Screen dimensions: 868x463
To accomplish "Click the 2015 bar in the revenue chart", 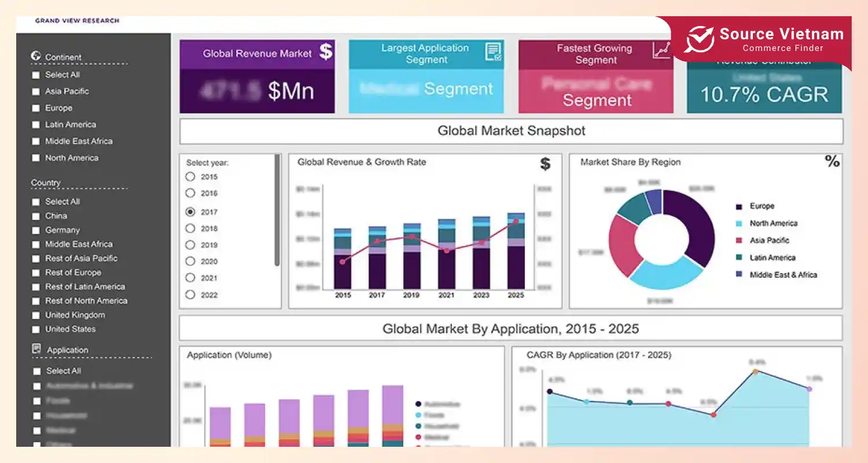I will [343, 259].
